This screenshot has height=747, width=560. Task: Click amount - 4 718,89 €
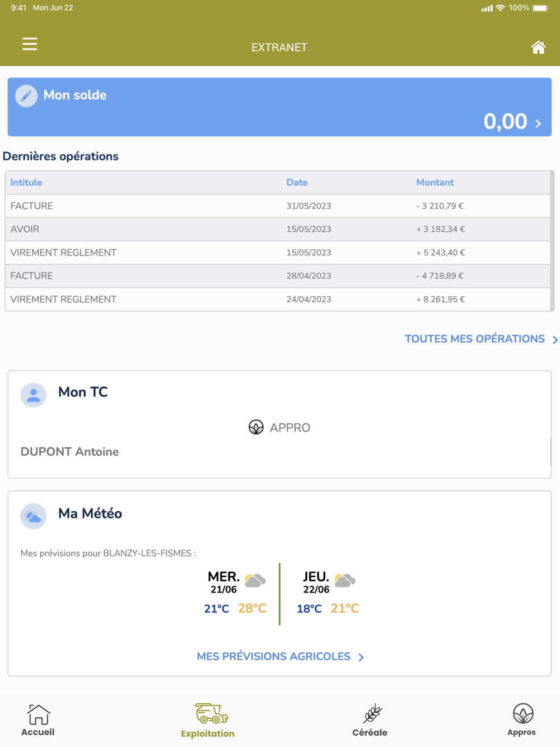pos(440,276)
